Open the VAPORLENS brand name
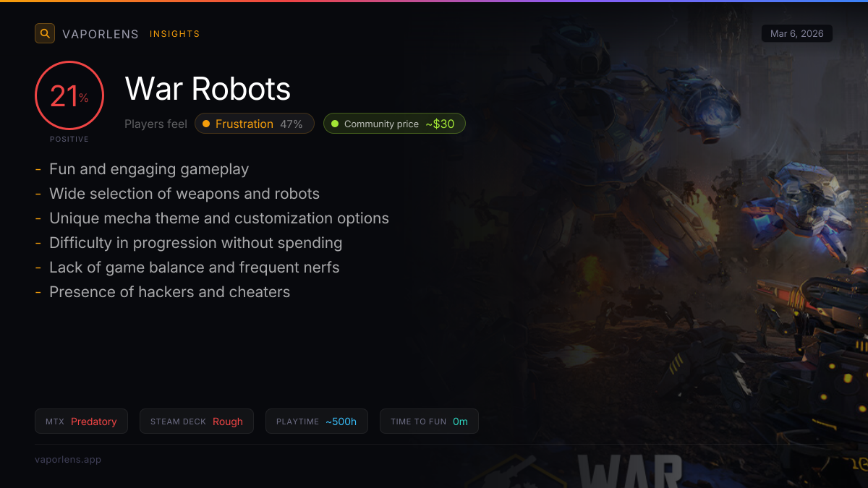Image resolution: width=868 pixels, height=488 pixels. click(x=100, y=34)
